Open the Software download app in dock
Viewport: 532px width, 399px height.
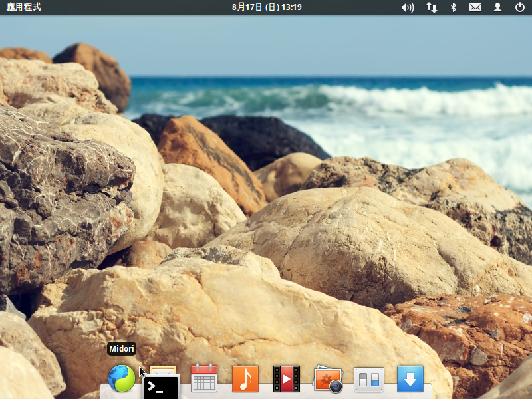point(410,378)
